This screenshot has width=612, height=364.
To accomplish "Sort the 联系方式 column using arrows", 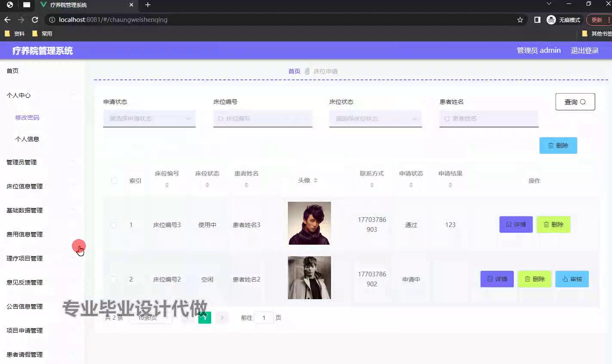I will pos(372,185).
